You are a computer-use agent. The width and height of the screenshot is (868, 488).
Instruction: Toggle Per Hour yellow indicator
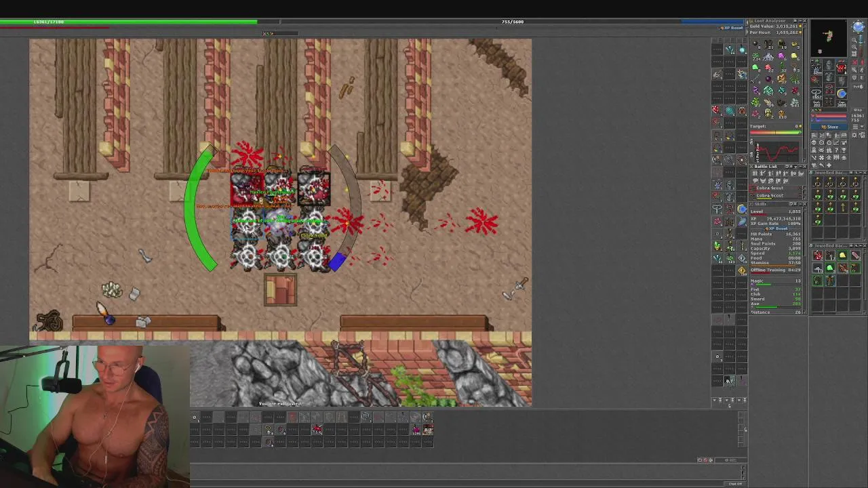800,33
